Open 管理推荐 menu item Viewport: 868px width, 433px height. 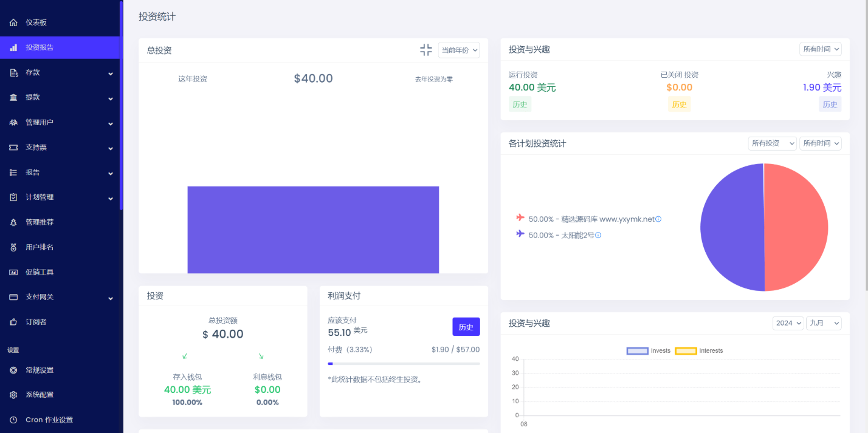[x=60, y=222]
